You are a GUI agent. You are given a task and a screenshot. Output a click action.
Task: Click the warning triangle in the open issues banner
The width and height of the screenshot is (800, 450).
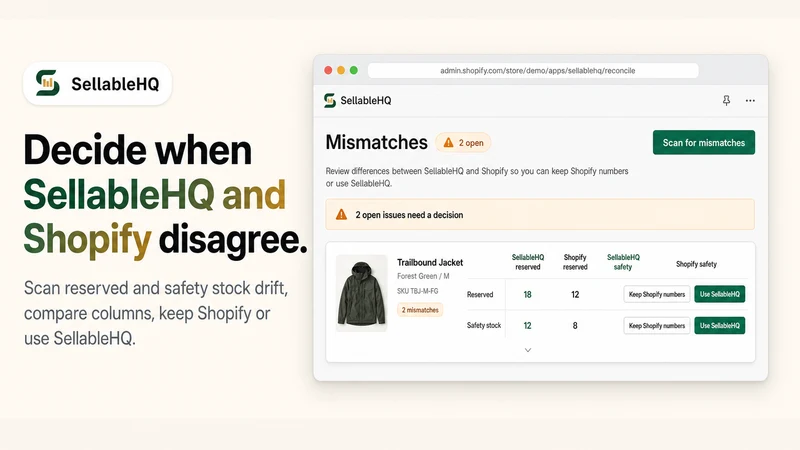(341, 215)
